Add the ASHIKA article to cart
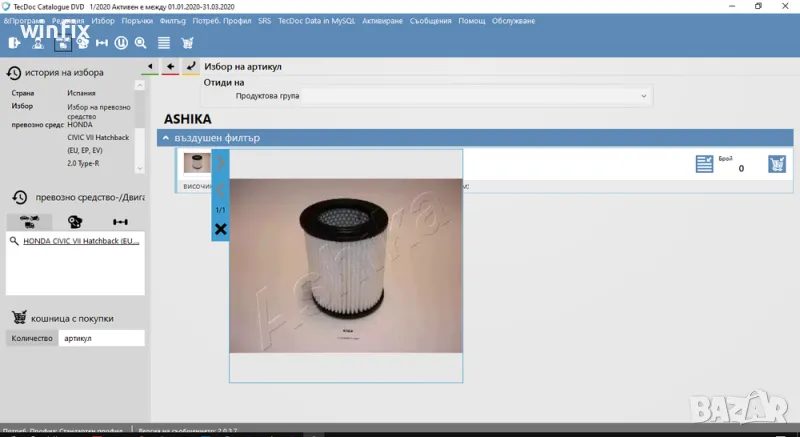 coord(776,164)
